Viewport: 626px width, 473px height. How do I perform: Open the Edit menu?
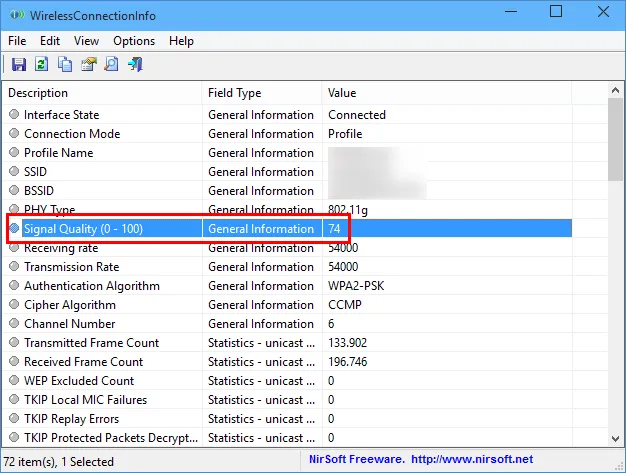coord(50,41)
